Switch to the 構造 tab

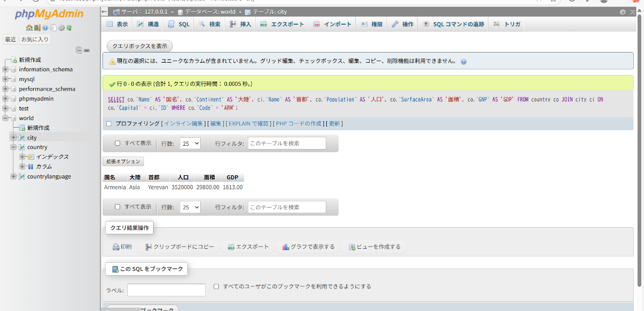click(148, 24)
